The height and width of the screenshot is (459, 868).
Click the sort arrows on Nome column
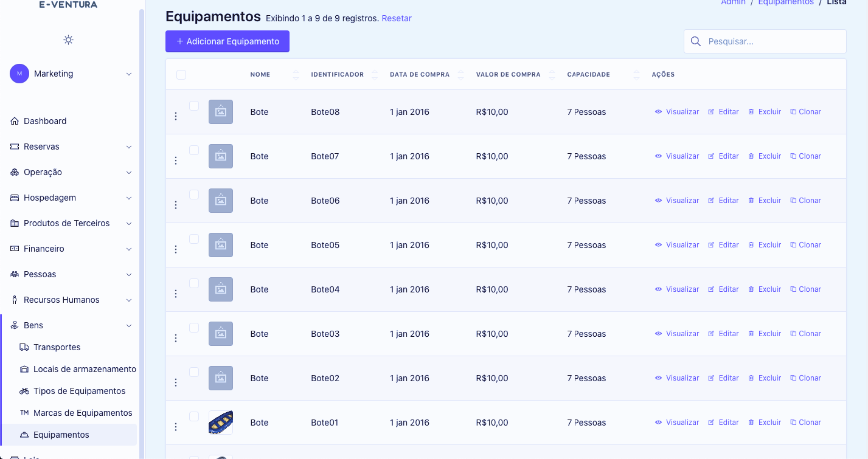coord(296,75)
